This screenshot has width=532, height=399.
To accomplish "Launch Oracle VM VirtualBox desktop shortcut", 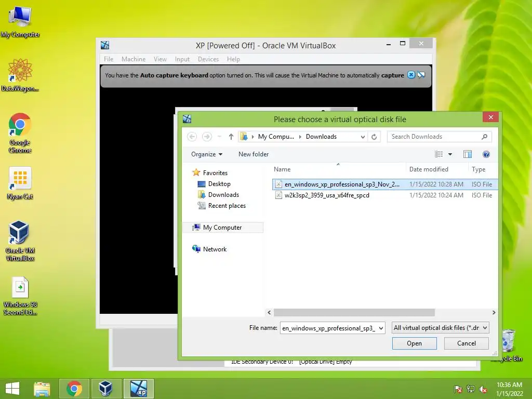I will pos(20,241).
